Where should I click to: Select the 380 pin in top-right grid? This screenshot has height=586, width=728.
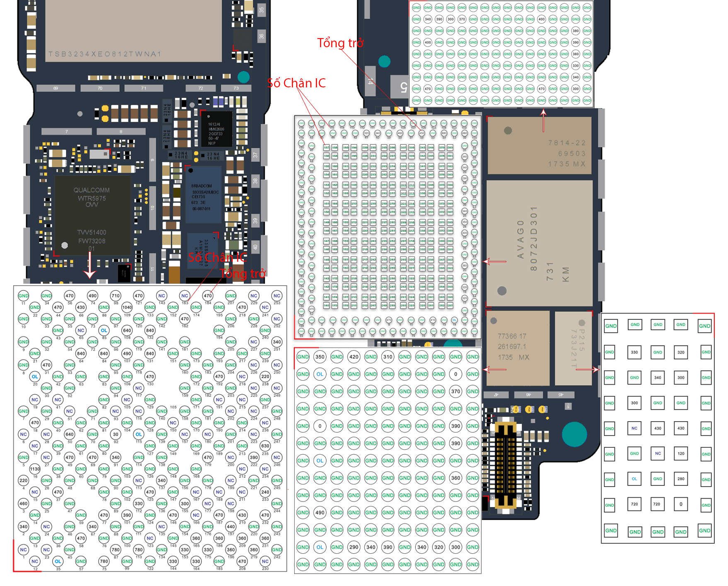pos(576,31)
